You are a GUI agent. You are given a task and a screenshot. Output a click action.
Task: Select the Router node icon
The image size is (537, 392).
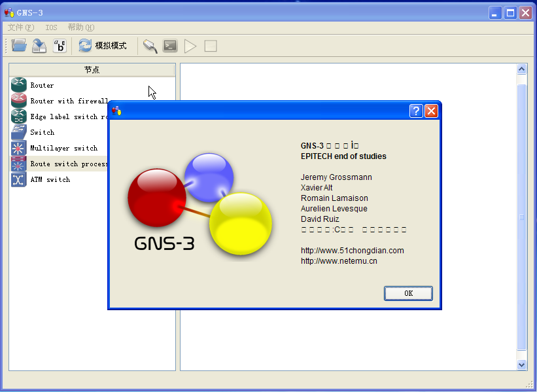point(18,85)
